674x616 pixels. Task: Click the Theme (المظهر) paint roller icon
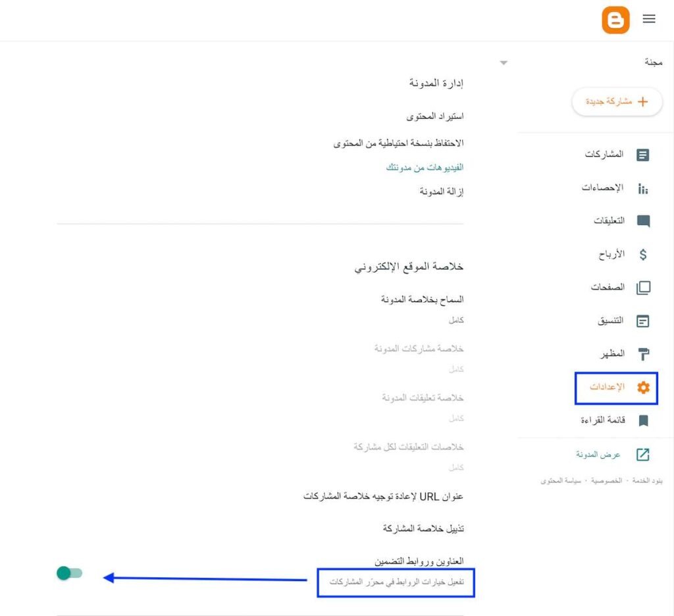coord(643,355)
